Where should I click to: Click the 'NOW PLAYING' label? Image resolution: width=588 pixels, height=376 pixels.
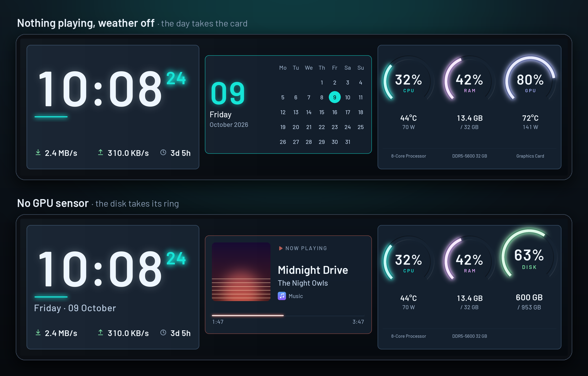coord(306,248)
